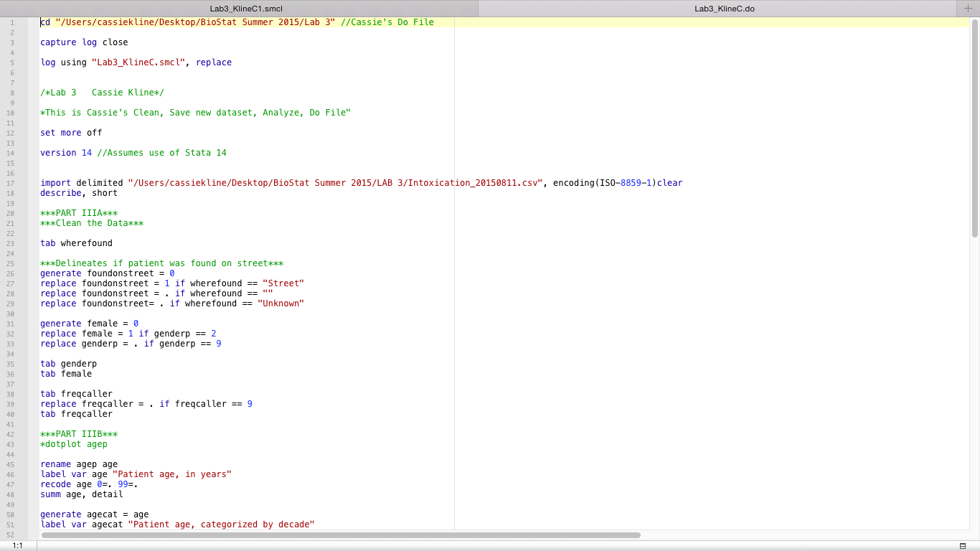The height and width of the screenshot is (551, 980).
Task: Click 'encoding(ISO-8859-1)clear' option text
Action: pos(618,183)
